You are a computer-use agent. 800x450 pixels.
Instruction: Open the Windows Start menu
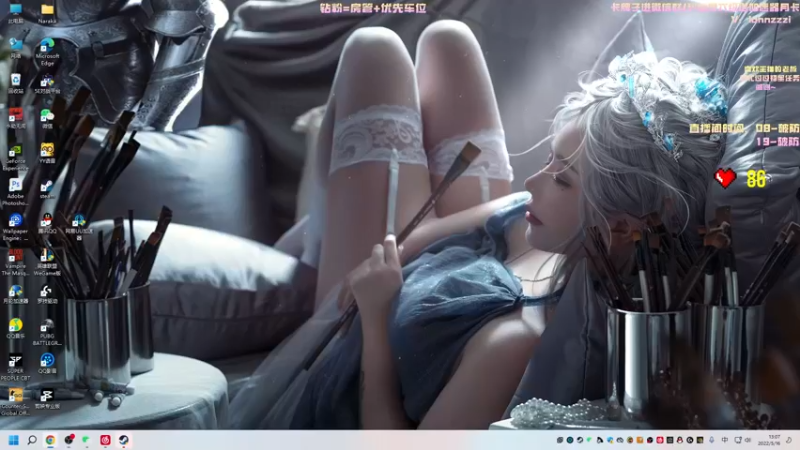[x=14, y=440]
